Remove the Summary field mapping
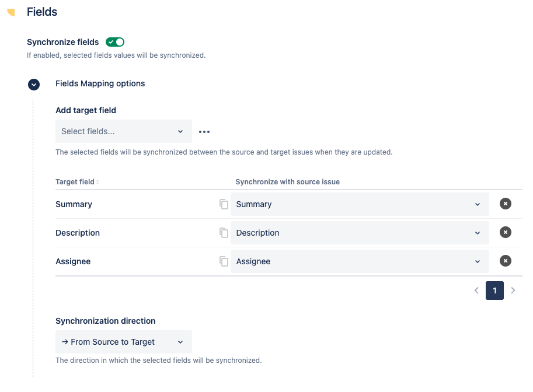 coord(505,204)
